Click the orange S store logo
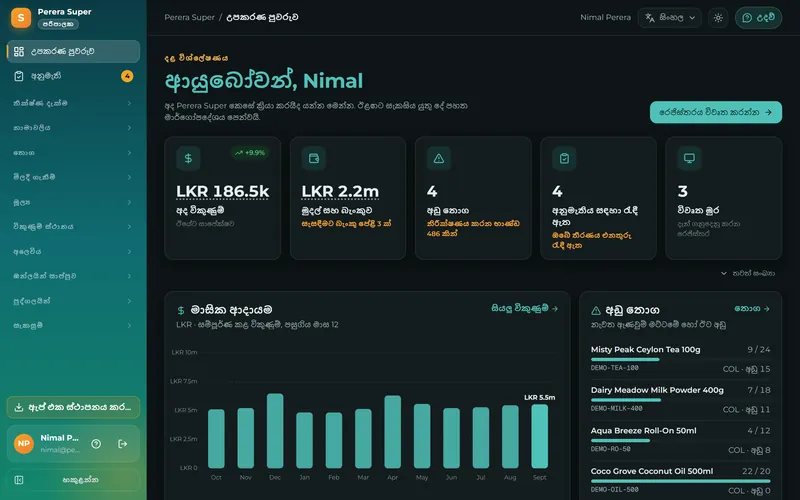Viewport: 800px width, 500px height. [21, 17]
